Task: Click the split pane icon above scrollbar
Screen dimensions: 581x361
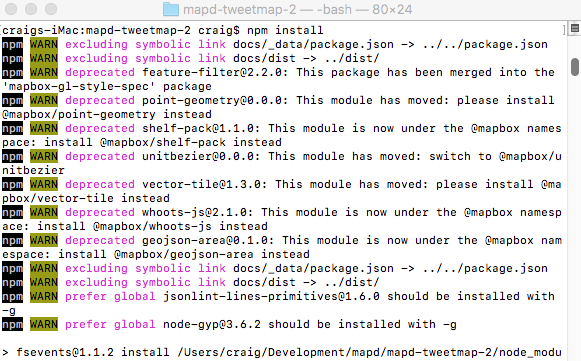Action: [x=575, y=28]
